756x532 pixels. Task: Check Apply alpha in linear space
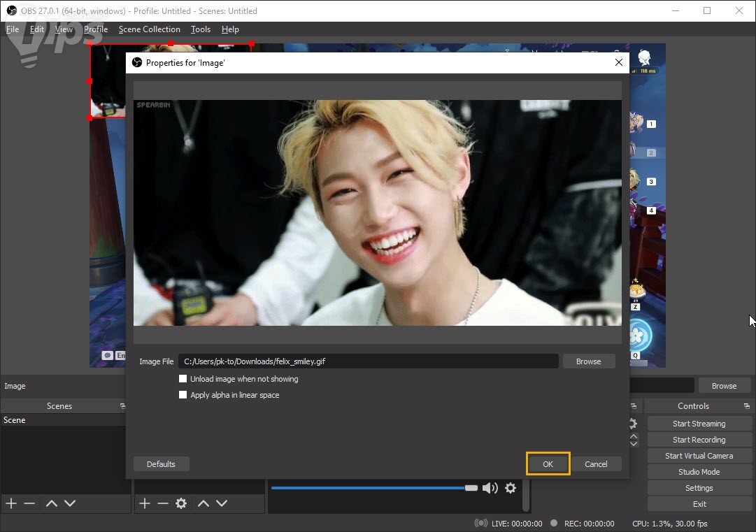point(183,395)
